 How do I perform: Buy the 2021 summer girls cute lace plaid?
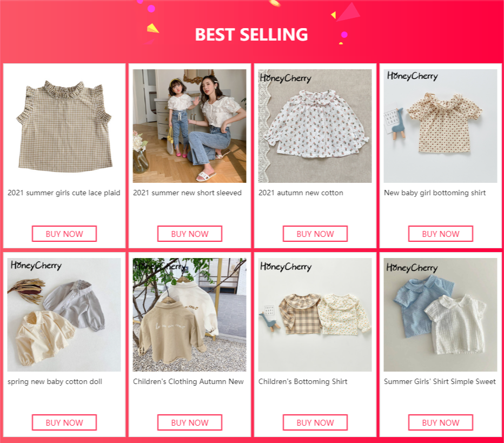64,234
